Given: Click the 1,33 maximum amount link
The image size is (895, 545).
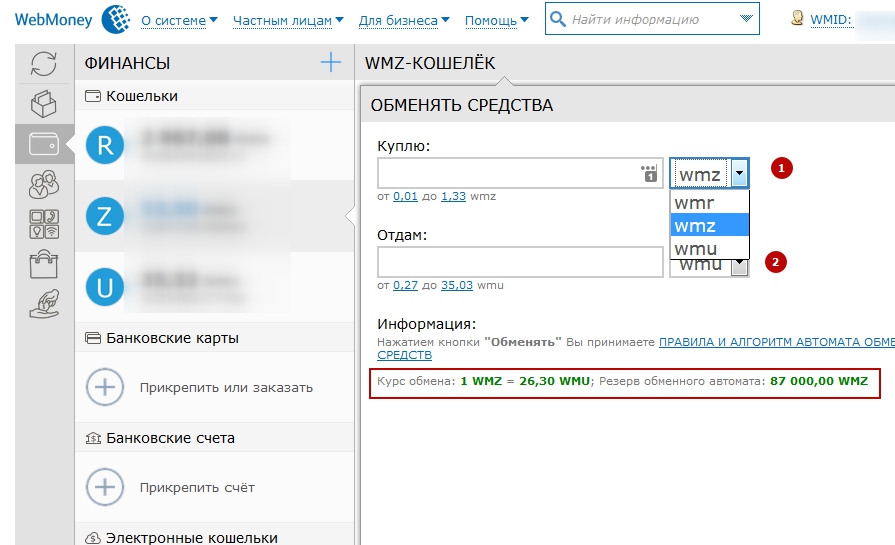Looking at the screenshot, I should pos(453,196).
